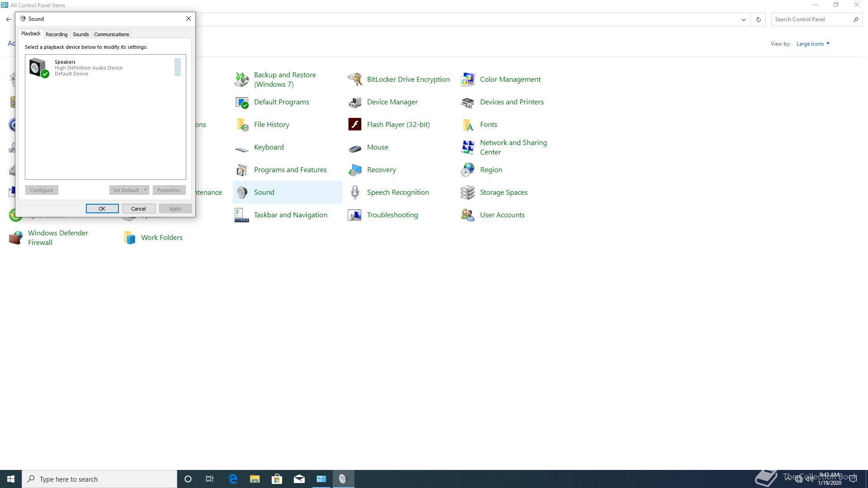The height and width of the screenshot is (488, 868).
Task: Click the Configure button
Action: tap(42, 190)
